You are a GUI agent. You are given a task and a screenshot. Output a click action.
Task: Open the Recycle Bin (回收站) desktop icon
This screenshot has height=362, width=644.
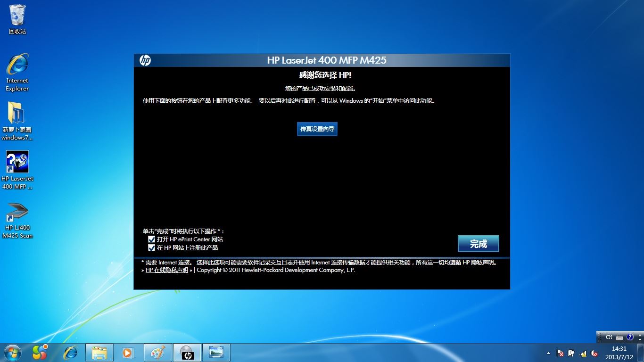pos(17,19)
